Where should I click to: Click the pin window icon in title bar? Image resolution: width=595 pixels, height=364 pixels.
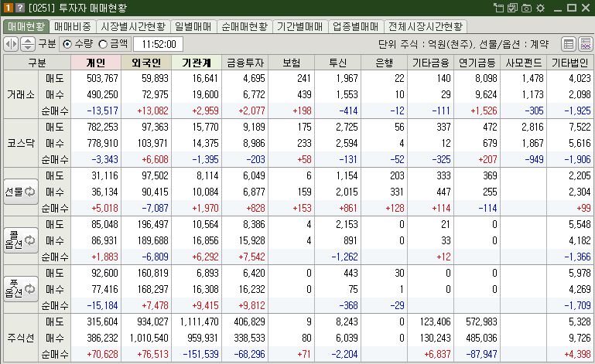[498, 8]
